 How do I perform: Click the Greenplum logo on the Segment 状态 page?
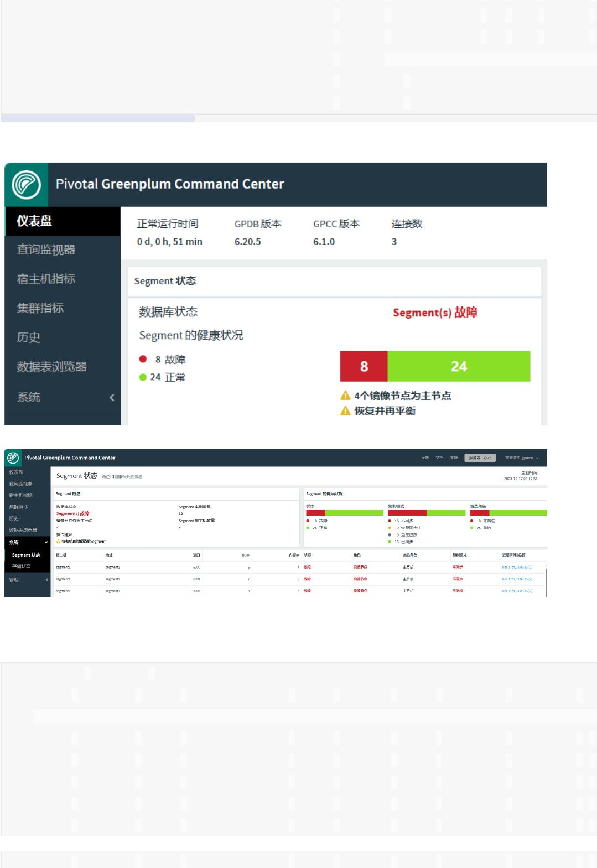(x=13, y=458)
